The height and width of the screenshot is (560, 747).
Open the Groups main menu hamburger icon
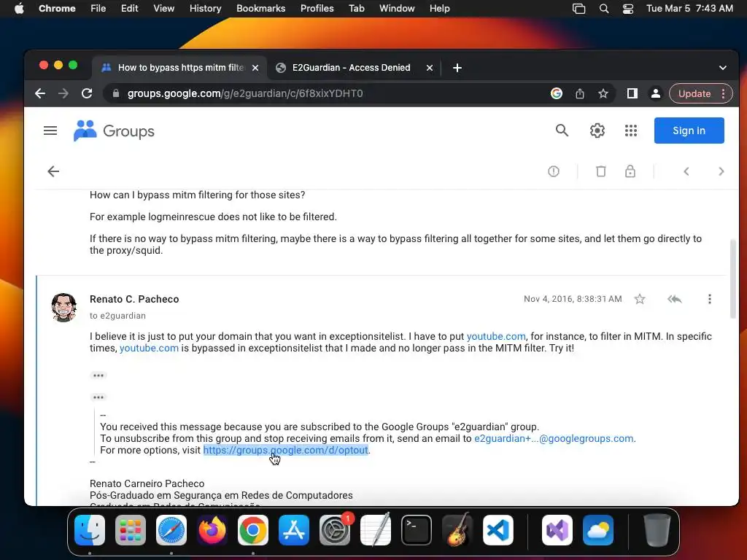coord(50,131)
